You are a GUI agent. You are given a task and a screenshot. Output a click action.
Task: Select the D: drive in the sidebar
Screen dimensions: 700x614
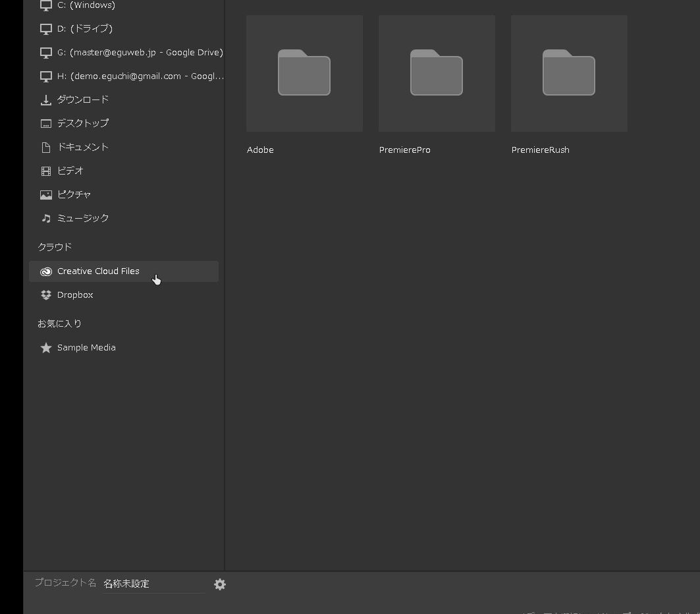coord(84,29)
